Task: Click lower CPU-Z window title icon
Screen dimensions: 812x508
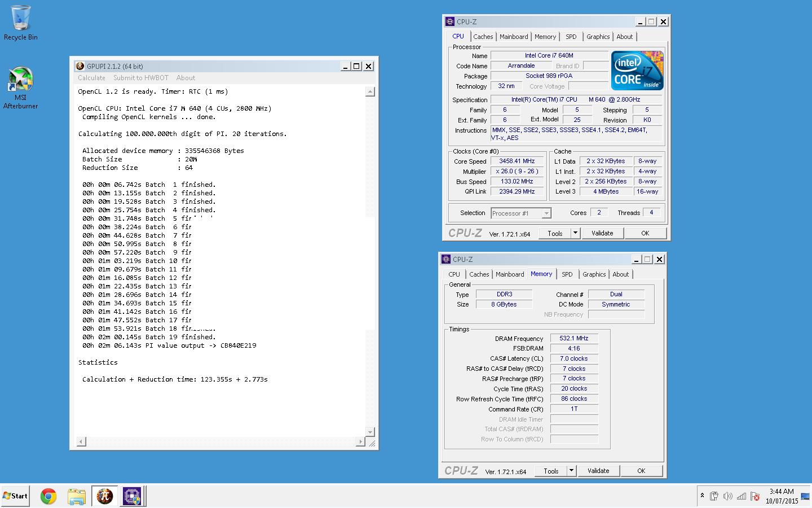Action: [445, 259]
